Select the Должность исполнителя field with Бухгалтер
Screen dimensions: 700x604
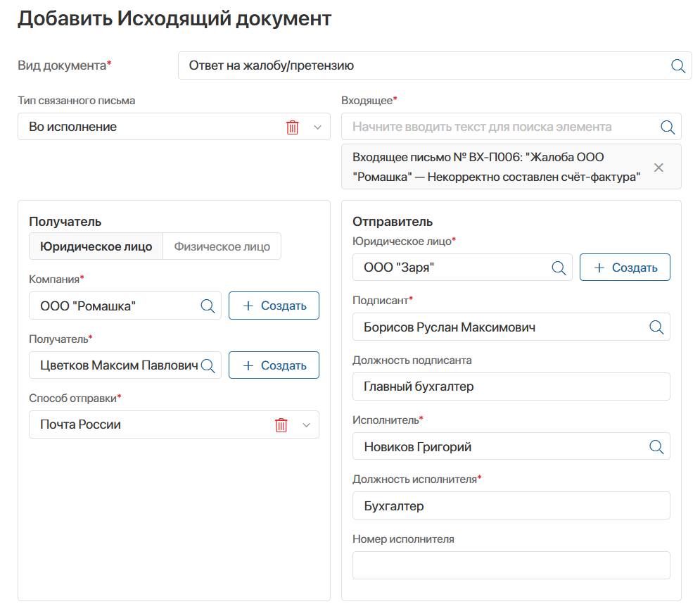[511, 505]
